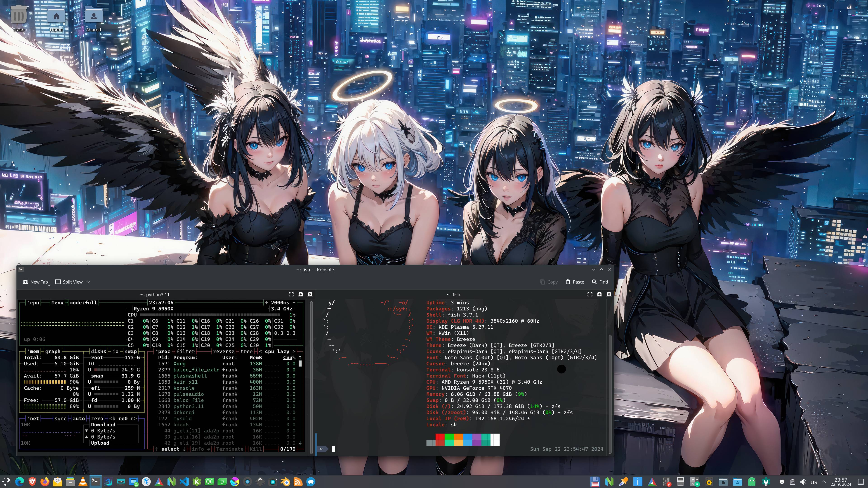Toggle reverse sorting in proc box
868x488 pixels.
coord(223,351)
